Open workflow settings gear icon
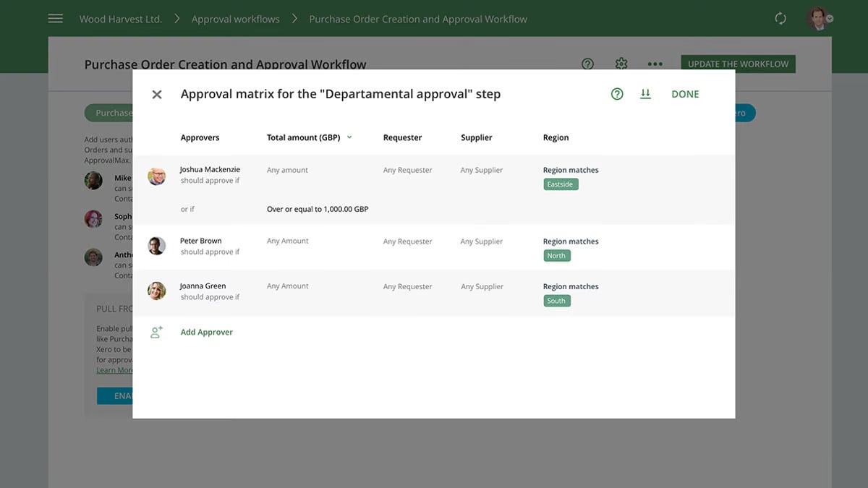The width and height of the screenshot is (868, 488). (x=621, y=64)
